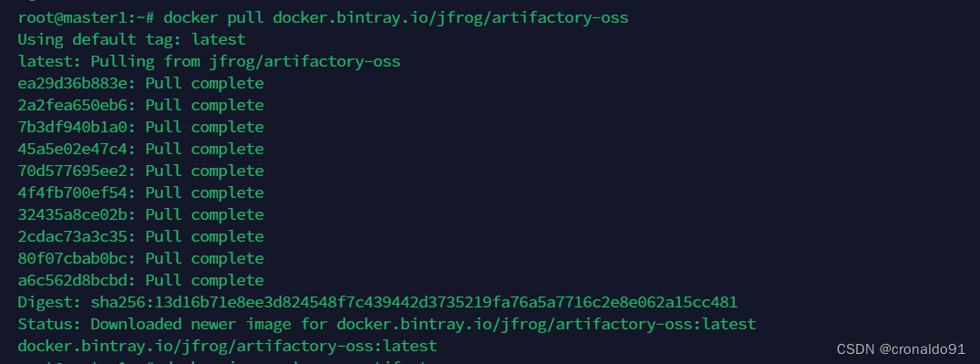Image resolution: width=980 pixels, height=364 pixels.
Task: Click layer ID 32435a8ce02b
Action: [77, 214]
